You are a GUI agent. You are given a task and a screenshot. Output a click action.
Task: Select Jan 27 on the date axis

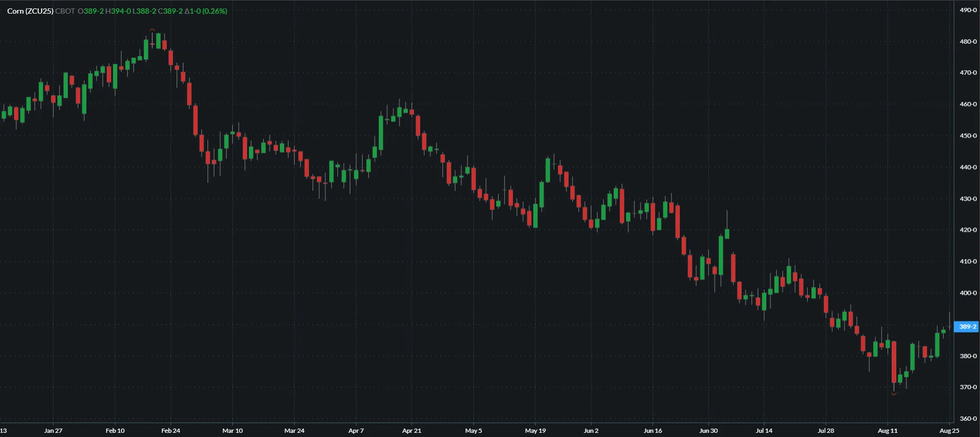tap(53, 431)
